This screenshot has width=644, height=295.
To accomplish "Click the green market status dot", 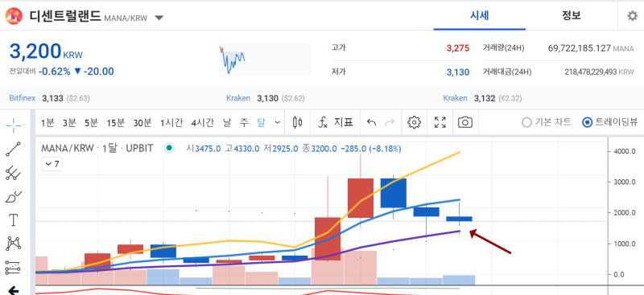I will [169, 148].
